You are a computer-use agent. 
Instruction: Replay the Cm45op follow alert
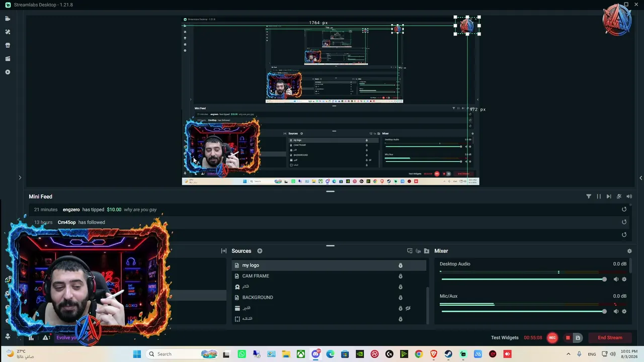[624, 222]
